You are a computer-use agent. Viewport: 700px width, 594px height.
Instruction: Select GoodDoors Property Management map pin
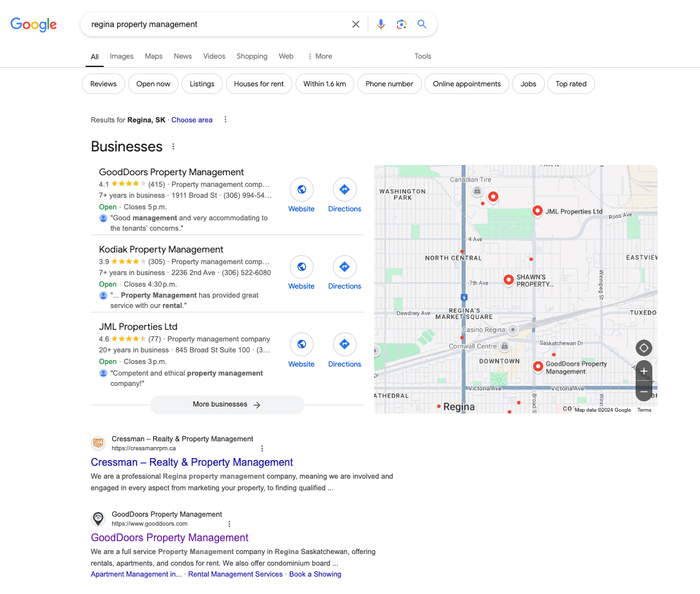pyautogui.click(x=538, y=367)
